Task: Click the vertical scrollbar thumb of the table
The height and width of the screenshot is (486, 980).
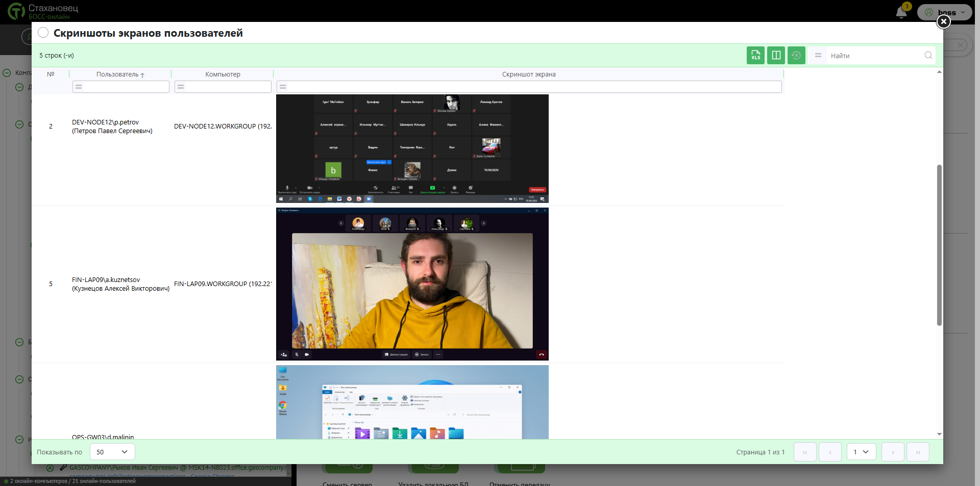Action: tap(939, 245)
